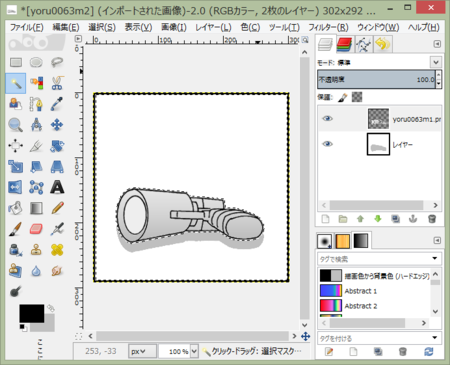Select the Move tool
The image size is (450, 365).
coord(57,125)
